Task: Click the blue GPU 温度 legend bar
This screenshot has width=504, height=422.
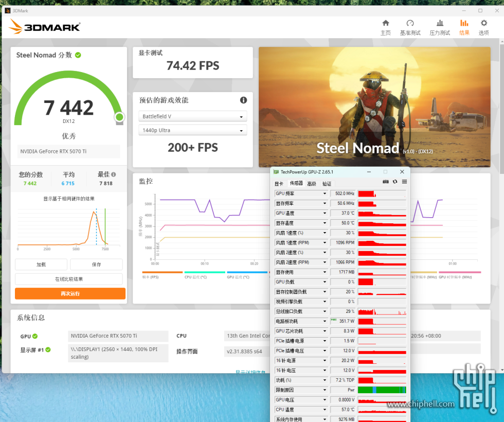Action: tap(247, 272)
